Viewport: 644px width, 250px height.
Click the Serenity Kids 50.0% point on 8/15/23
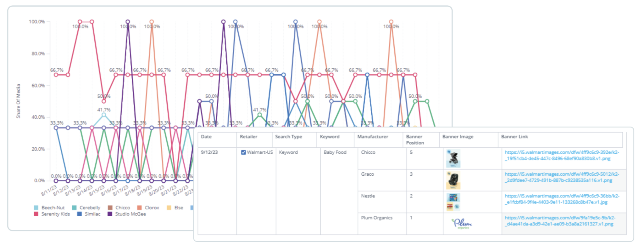(x=104, y=101)
